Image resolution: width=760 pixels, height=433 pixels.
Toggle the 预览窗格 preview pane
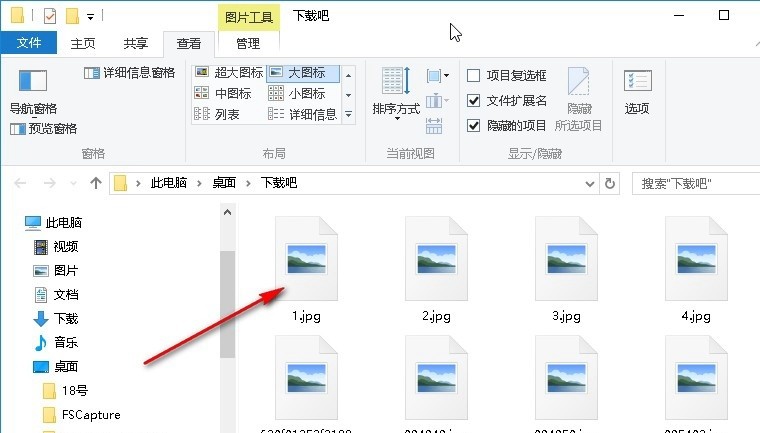pos(44,128)
